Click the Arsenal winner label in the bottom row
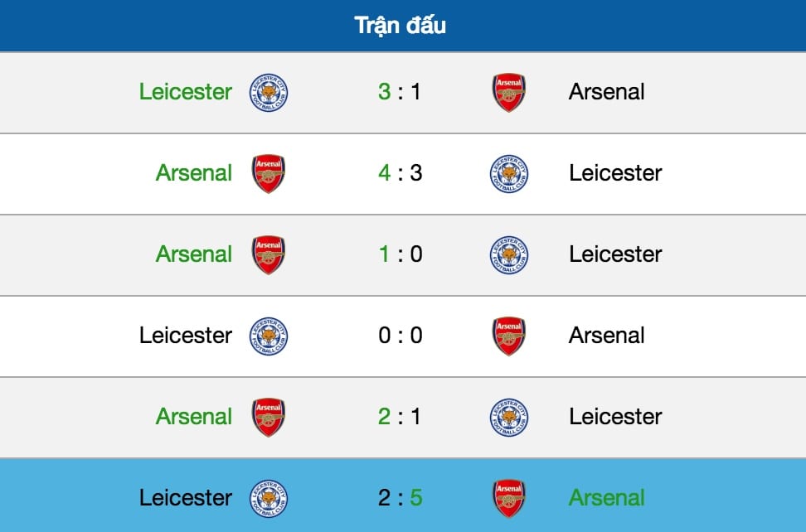Viewport: 806px width, 532px height. 608,498
